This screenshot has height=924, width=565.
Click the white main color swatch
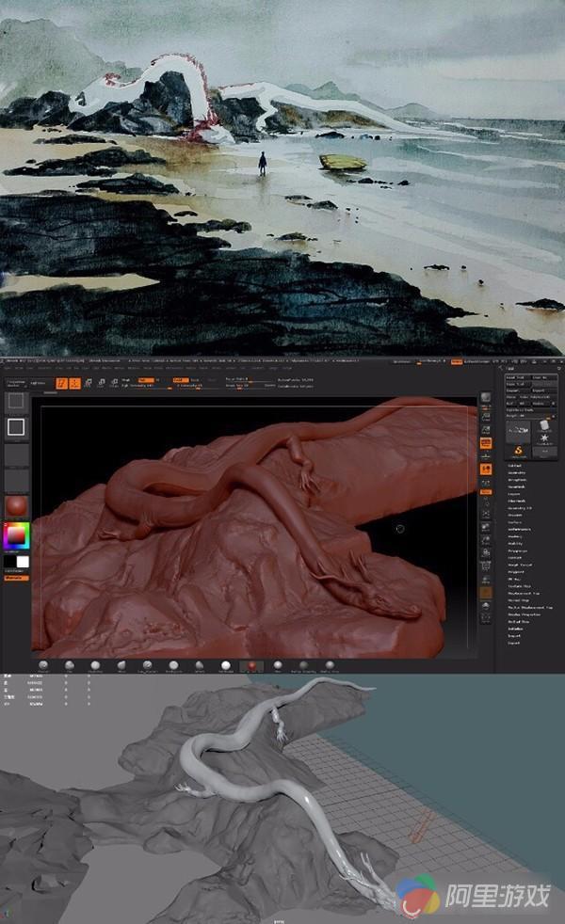coord(23,562)
